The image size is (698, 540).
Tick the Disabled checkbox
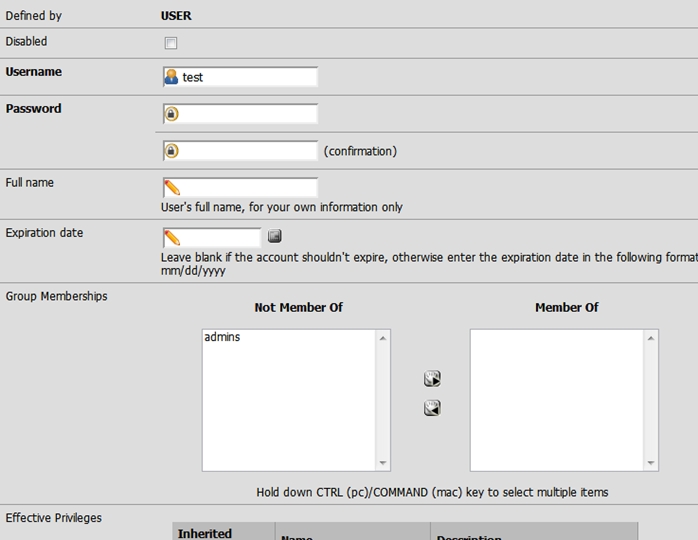coord(170,43)
